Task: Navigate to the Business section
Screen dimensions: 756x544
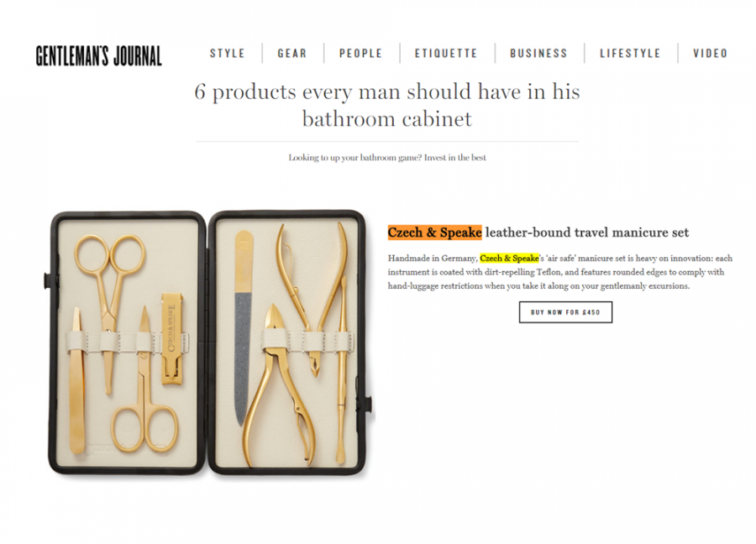Action: tap(538, 53)
